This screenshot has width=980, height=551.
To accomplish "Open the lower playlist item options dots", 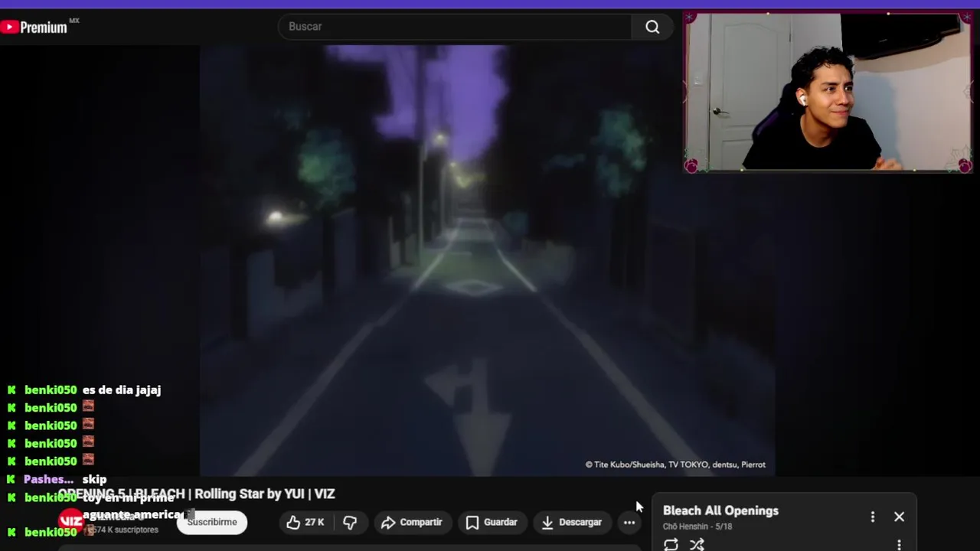I will tap(899, 545).
